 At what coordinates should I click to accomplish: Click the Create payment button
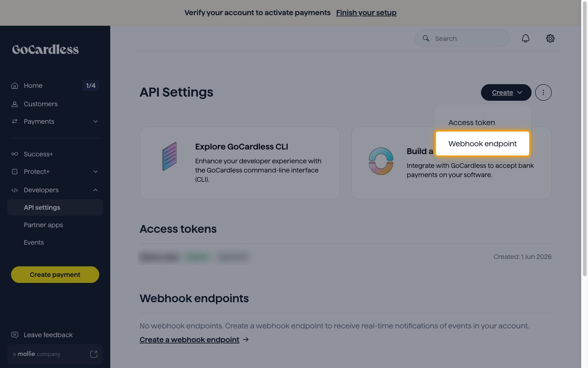pos(55,275)
